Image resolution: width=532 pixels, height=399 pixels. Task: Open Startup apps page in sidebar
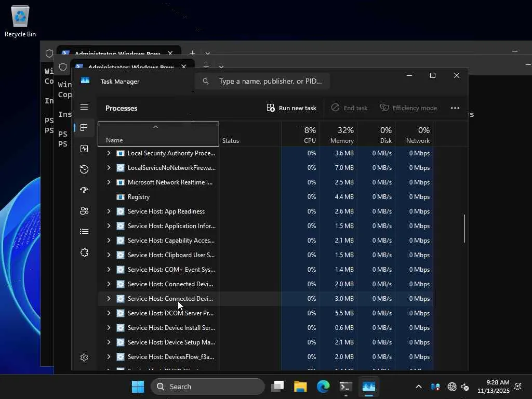pos(84,190)
